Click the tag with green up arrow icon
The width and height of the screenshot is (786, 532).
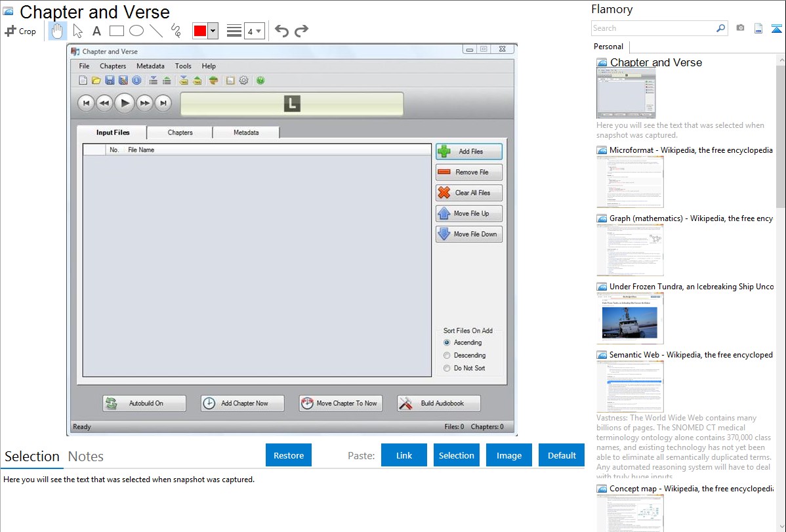pos(197,80)
